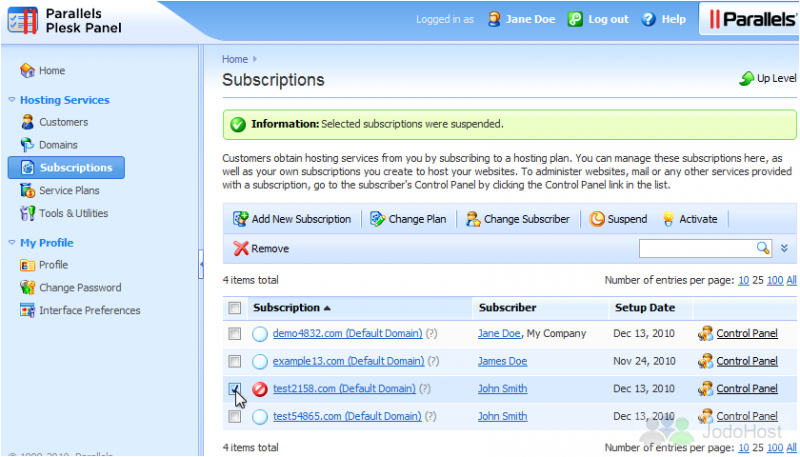Click the green Up Level arrow icon
This screenshot has width=800, height=457.
(746, 79)
